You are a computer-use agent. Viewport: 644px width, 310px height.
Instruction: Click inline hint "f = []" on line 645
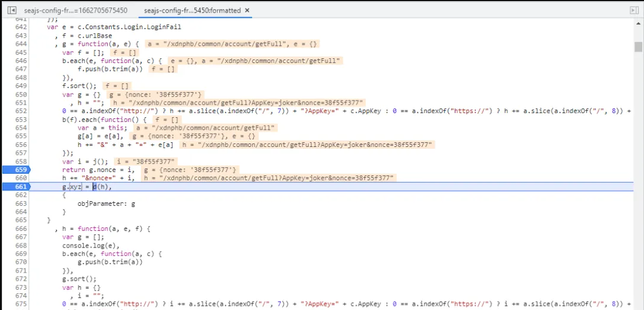[x=125, y=52]
